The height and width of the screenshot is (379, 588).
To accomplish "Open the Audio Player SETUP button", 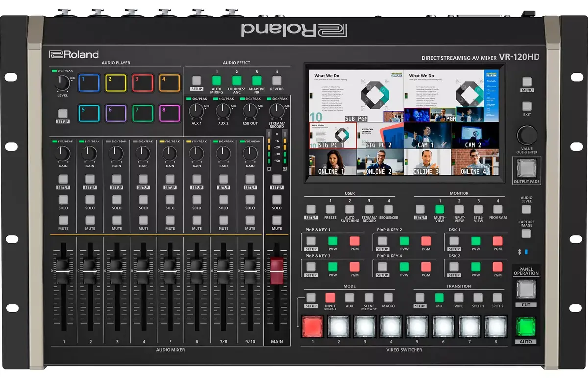I will pyautogui.click(x=63, y=114).
